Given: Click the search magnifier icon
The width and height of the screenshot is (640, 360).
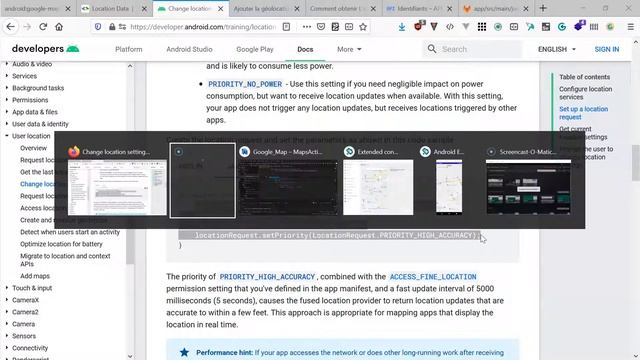Looking at the screenshot, I should coord(431,49).
